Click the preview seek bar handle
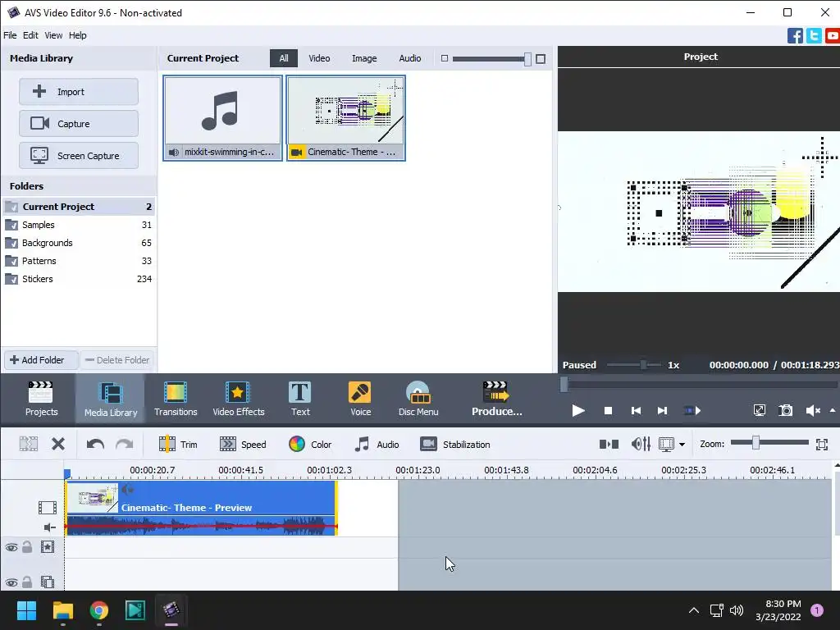The height and width of the screenshot is (630, 840). coord(564,384)
